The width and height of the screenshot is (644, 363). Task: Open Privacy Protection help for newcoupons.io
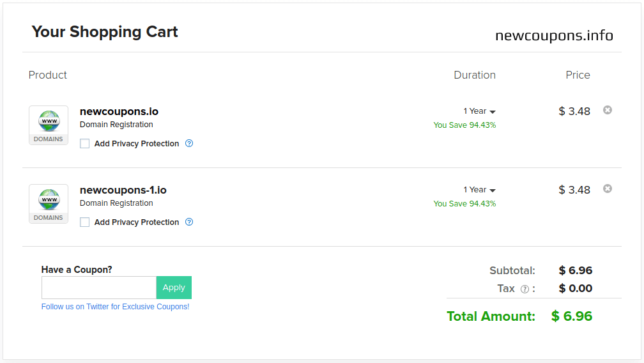click(x=189, y=143)
